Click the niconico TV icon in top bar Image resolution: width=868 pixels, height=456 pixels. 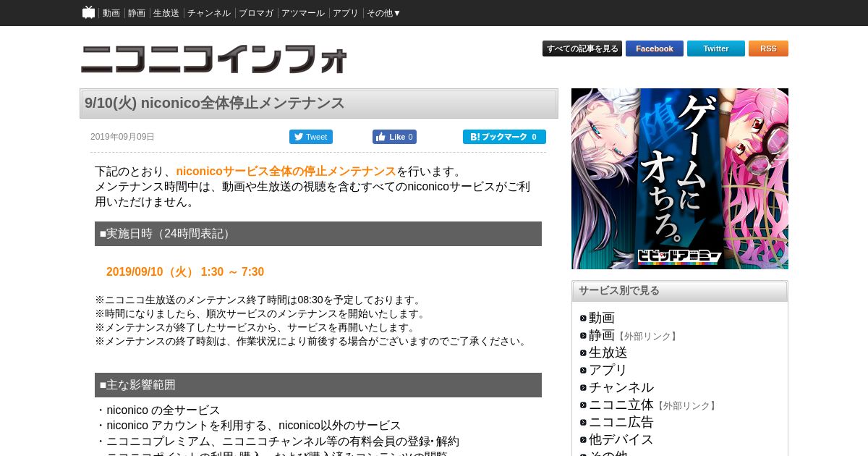point(88,12)
